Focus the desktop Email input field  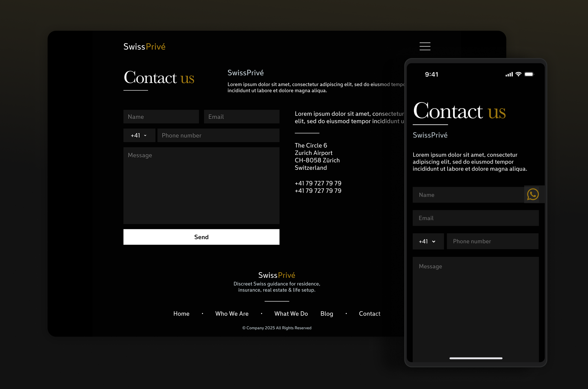click(x=242, y=117)
